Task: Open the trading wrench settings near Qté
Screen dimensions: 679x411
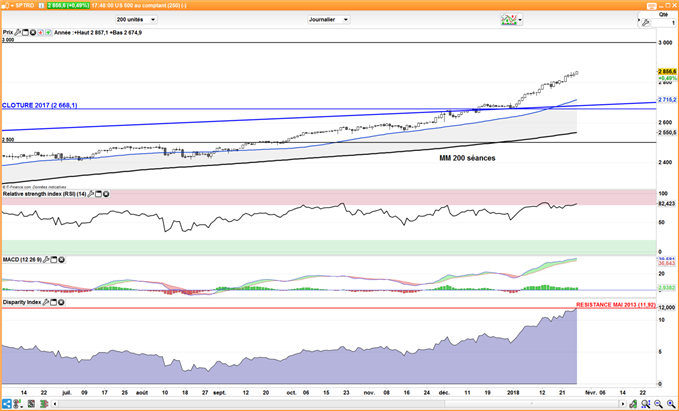Action: [x=646, y=23]
